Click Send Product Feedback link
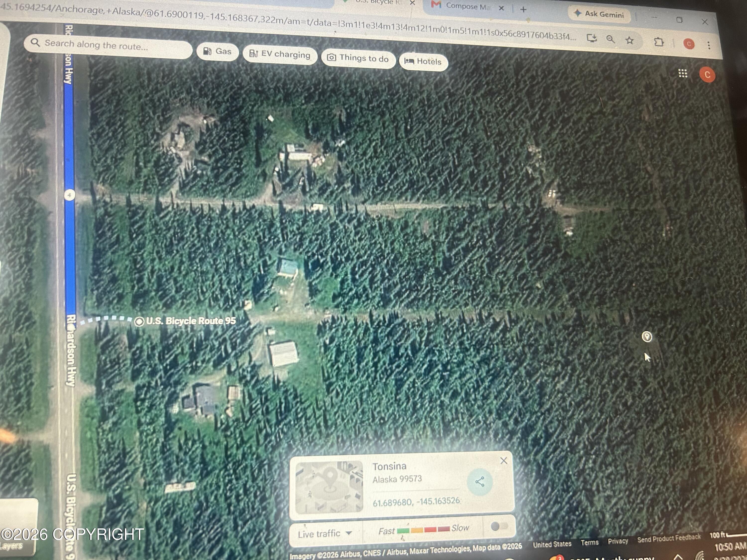747x560 pixels. 669,538
